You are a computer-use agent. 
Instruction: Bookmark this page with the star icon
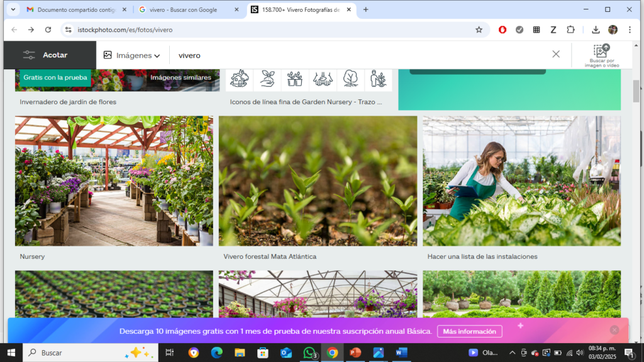click(479, 30)
